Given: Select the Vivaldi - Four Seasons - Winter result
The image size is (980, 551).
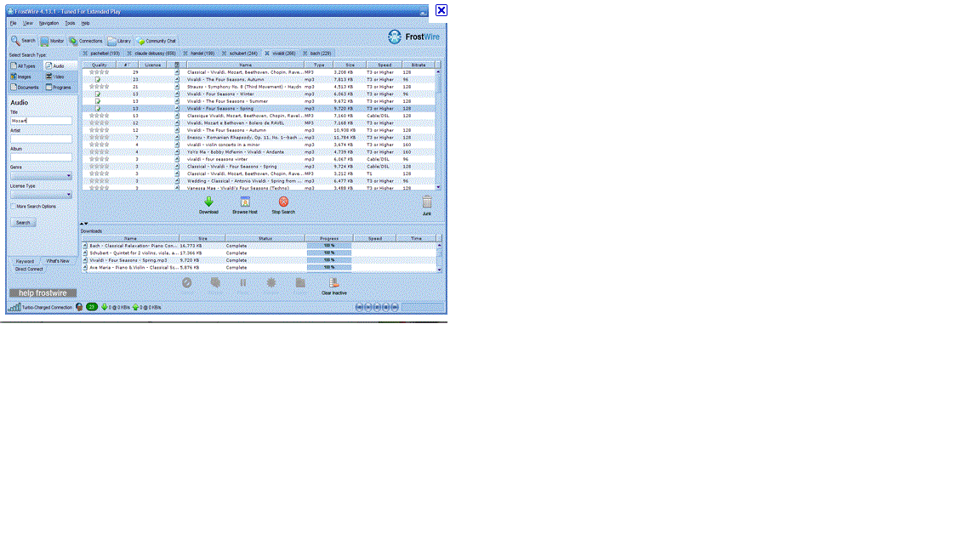Looking at the screenshot, I should point(259,94).
